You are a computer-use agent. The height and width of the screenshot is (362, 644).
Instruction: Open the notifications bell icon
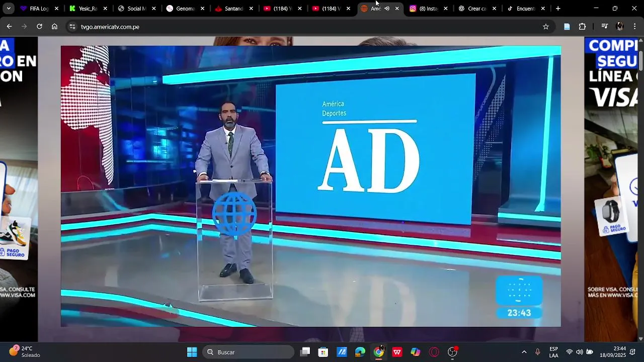click(x=633, y=352)
